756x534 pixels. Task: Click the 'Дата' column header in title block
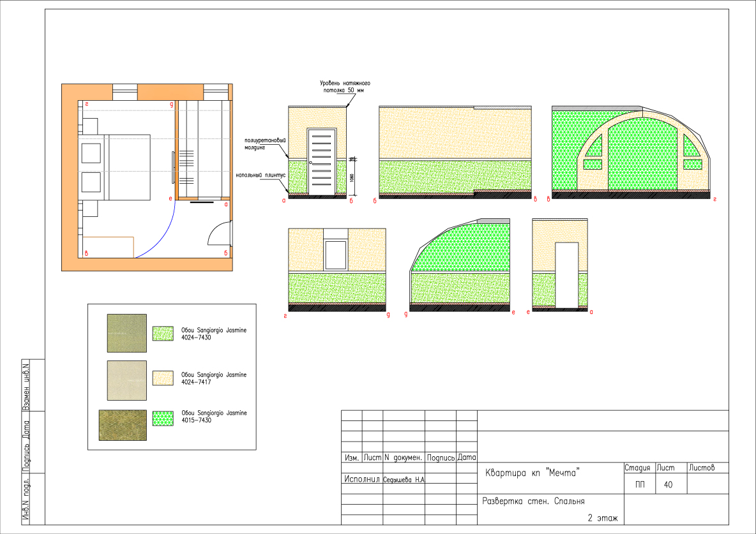(x=466, y=457)
